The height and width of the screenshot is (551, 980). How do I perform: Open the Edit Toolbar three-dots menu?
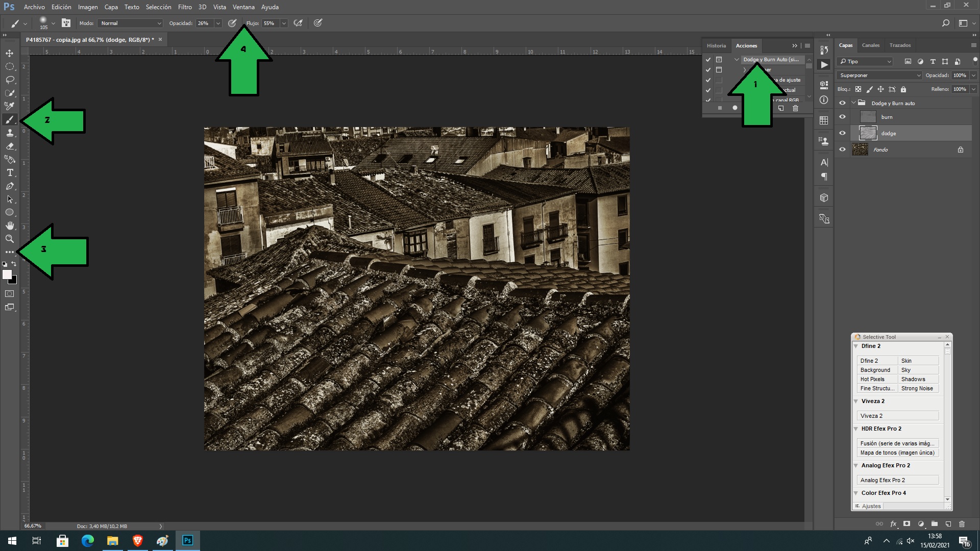[x=10, y=252]
